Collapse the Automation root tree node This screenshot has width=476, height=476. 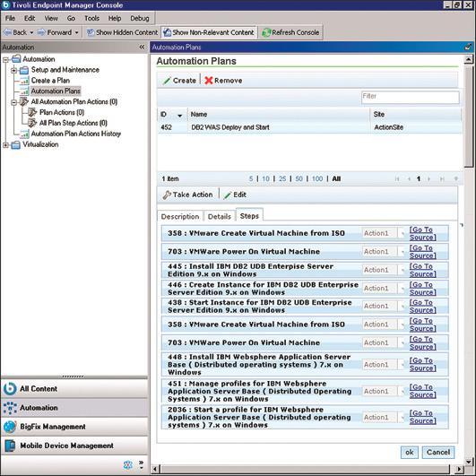tap(5, 59)
